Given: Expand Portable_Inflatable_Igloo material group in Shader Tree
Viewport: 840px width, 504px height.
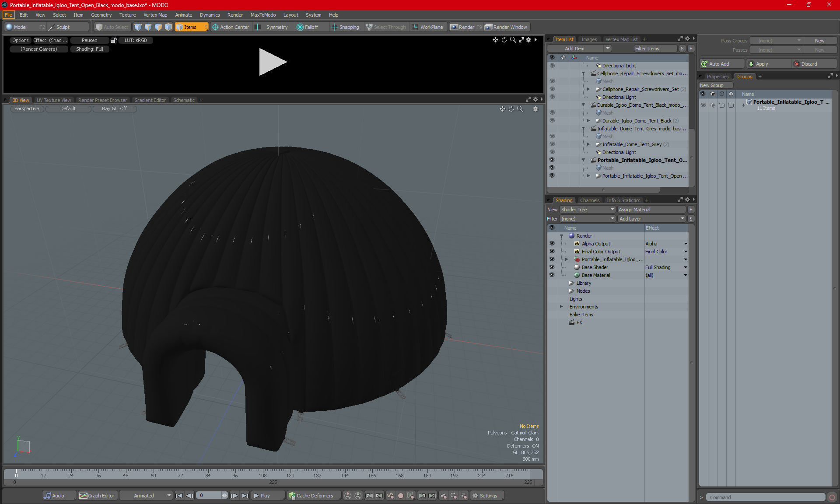Looking at the screenshot, I should 567,259.
